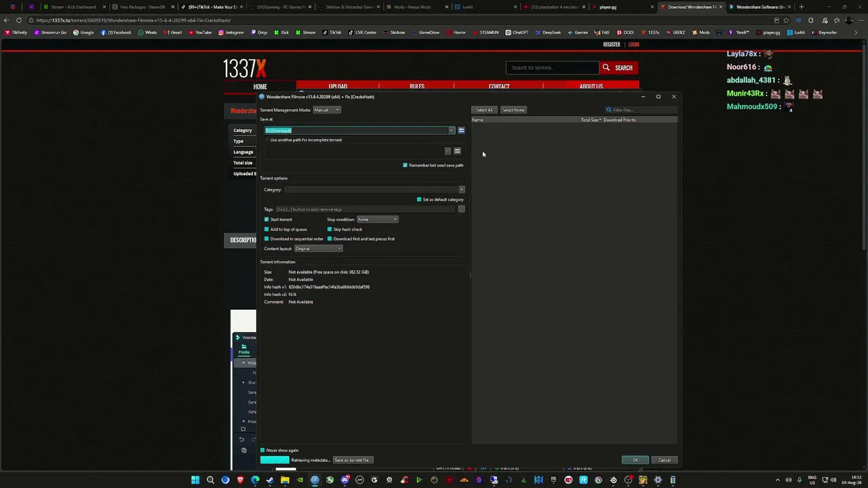Open Windows Start menu
This screenshot has height=488, width=868.
pos(195,480)
